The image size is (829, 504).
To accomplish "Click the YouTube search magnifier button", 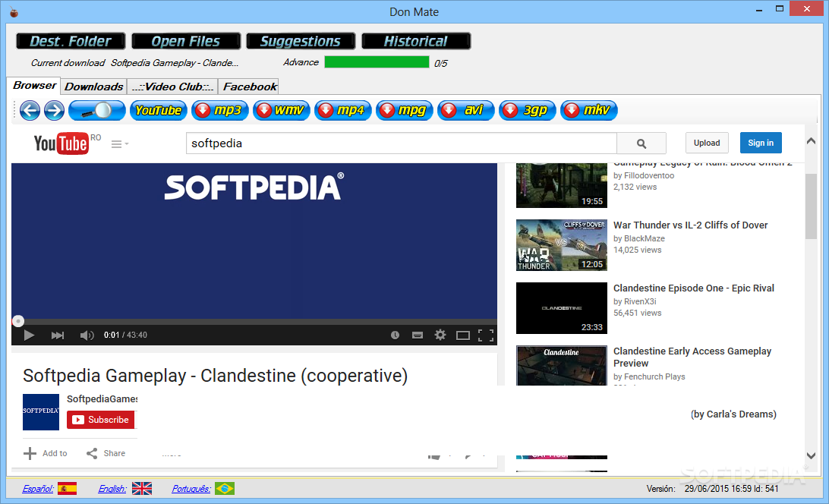I will (641, 143).
